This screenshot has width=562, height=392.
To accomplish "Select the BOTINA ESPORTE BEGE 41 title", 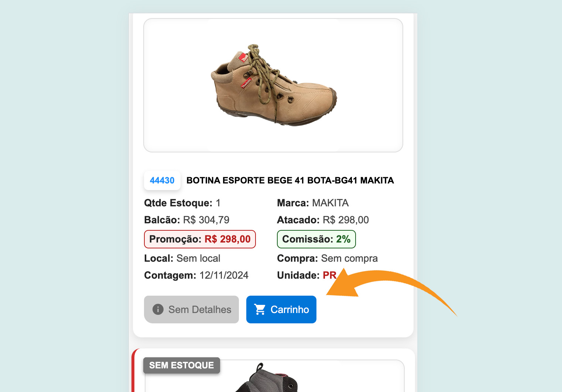I will (290, 180).
